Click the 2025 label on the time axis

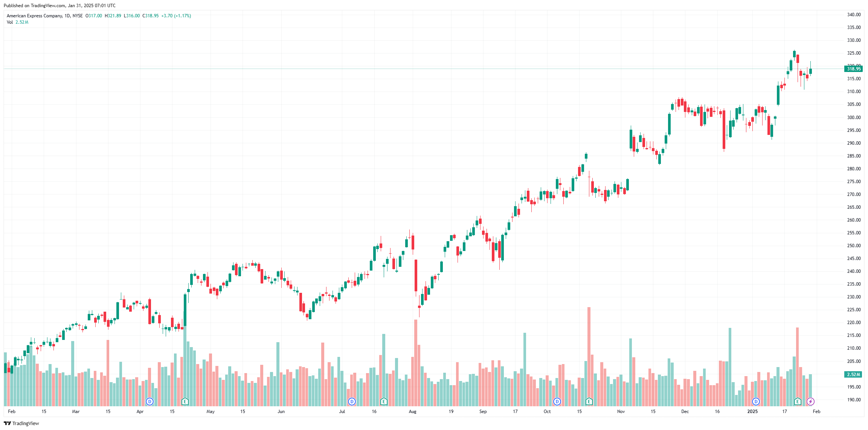[x=752, y=412]
